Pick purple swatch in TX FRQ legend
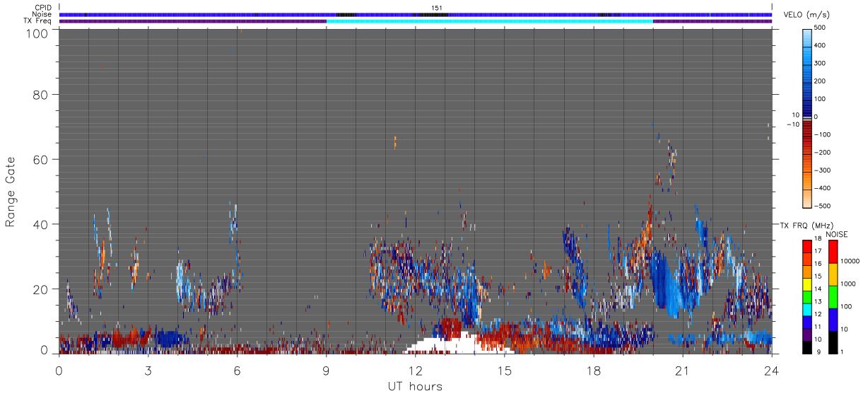The width and height of the screenshot is (868, 401). pos(807,335)
